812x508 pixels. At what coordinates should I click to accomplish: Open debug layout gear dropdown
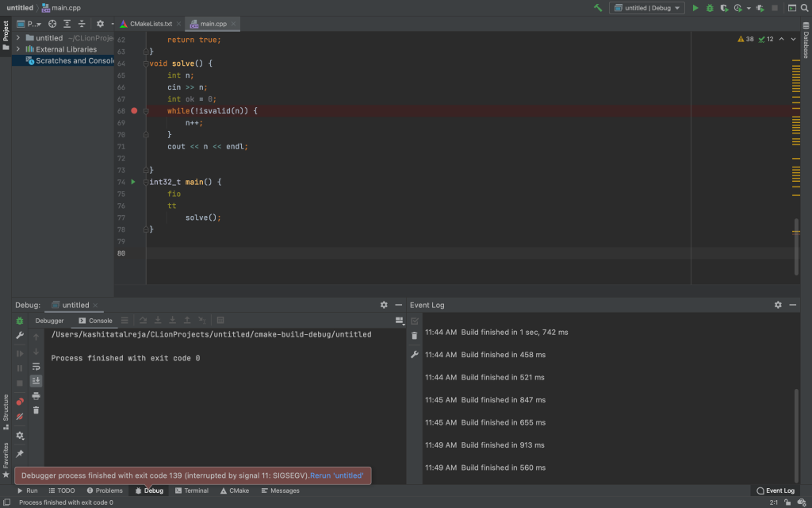pos(20,436)
